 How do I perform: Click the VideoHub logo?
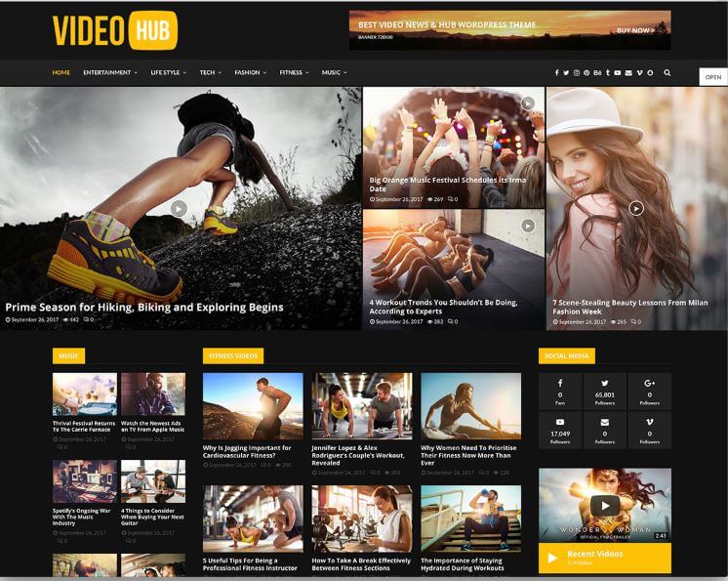[x=115, y=30]
